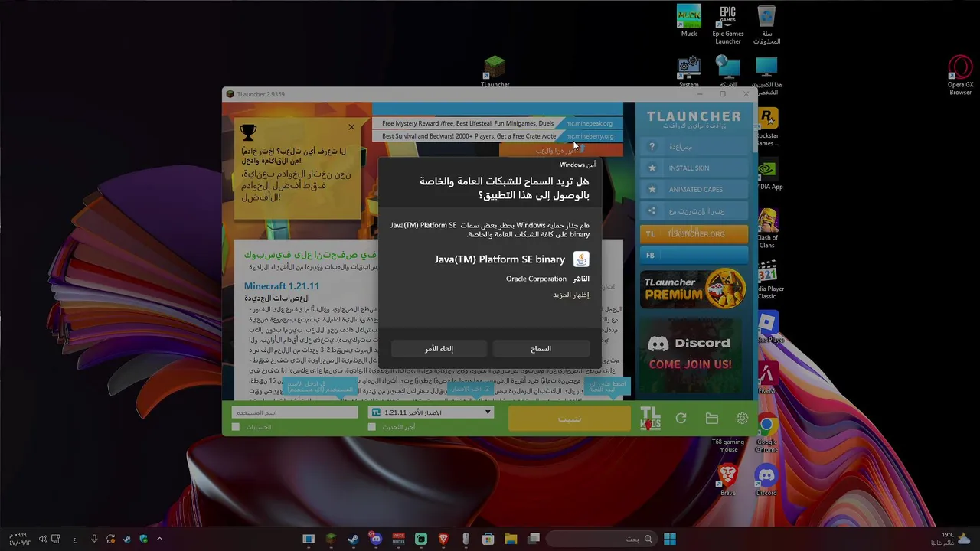Open the Windows Start button on taskbar
Viewport: 980px width, 551px height.
point(670,539)
